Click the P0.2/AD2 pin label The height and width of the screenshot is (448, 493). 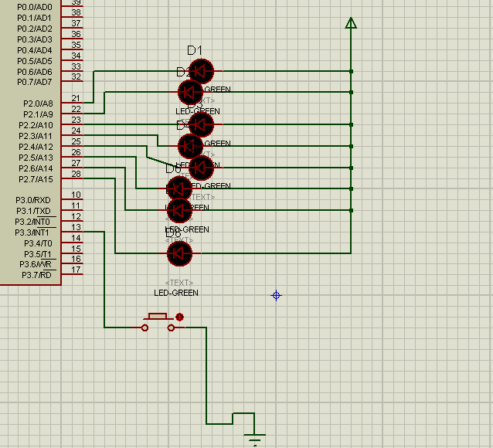coord(35,29)
